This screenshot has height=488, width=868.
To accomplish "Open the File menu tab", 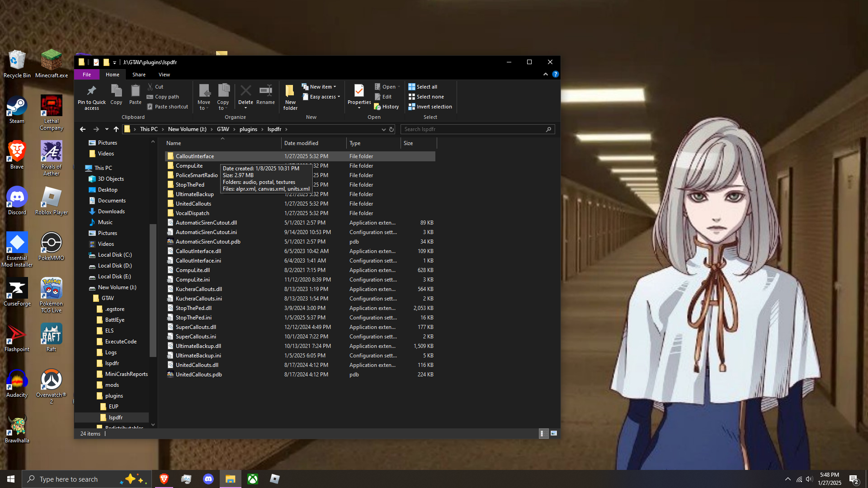I will tap(86, 75).
